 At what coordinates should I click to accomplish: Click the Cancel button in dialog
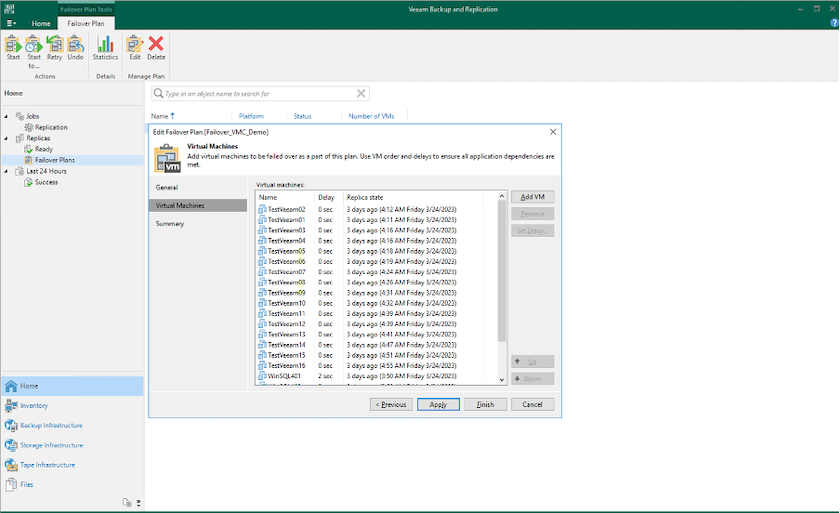click(x=532, y=404)
